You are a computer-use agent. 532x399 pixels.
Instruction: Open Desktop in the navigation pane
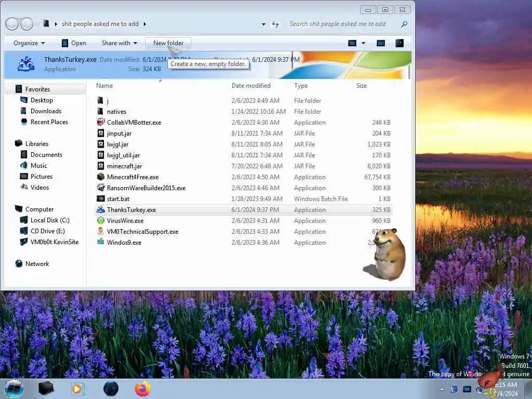(x=42, y=100)
